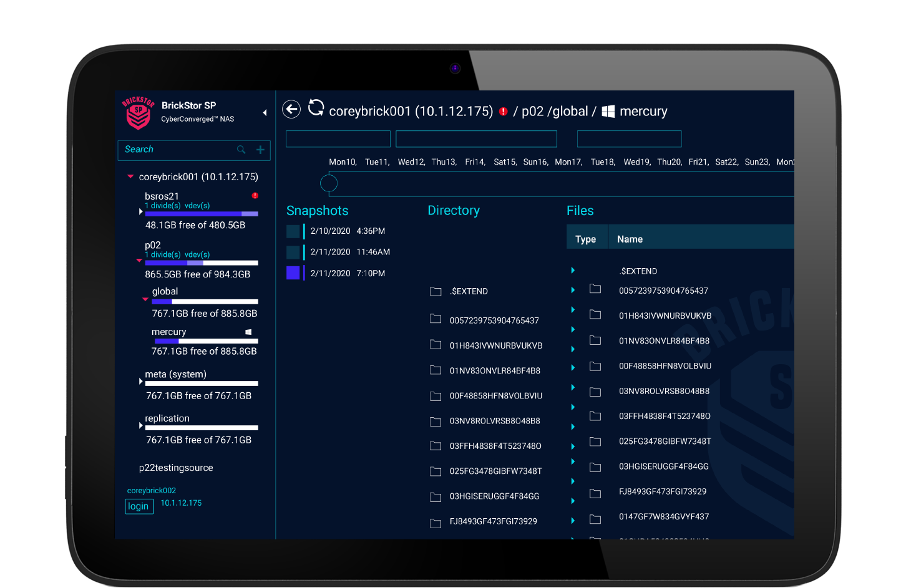This screenshot has width=906, height=588.
Task: Click the wide middle filter box
Action: coord(476,139)
